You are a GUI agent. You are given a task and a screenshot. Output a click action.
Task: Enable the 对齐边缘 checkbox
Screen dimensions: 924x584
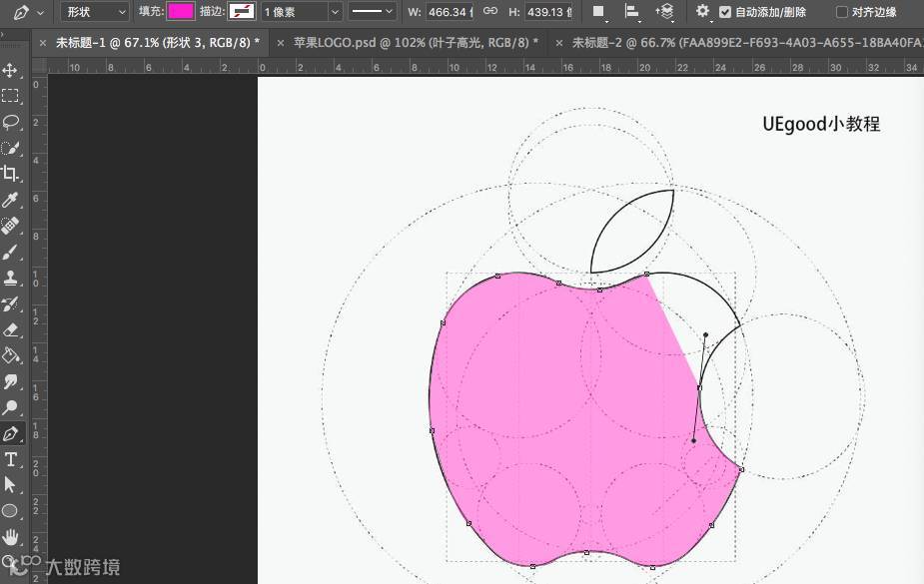click(842, 12)
